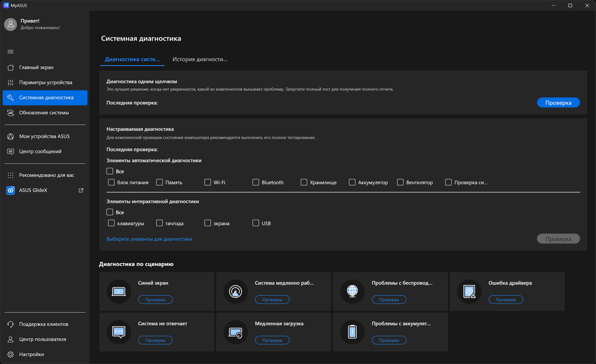Select the Диагностика систе... tab
Screen dimensions: 596x364
(x=132, y=59)
